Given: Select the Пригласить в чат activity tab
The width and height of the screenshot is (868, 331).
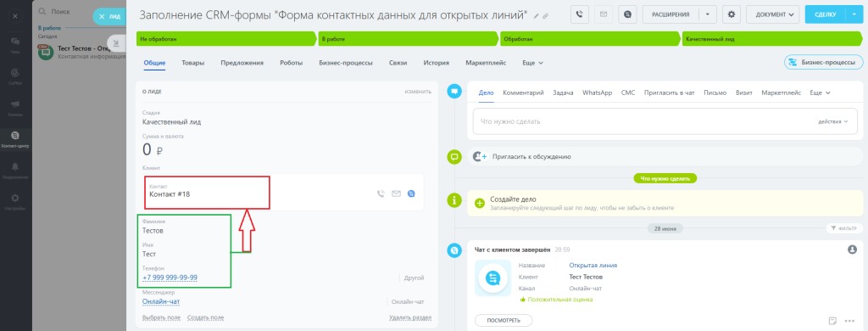Looking at the screenshot, I should click(x=670, y=93).
